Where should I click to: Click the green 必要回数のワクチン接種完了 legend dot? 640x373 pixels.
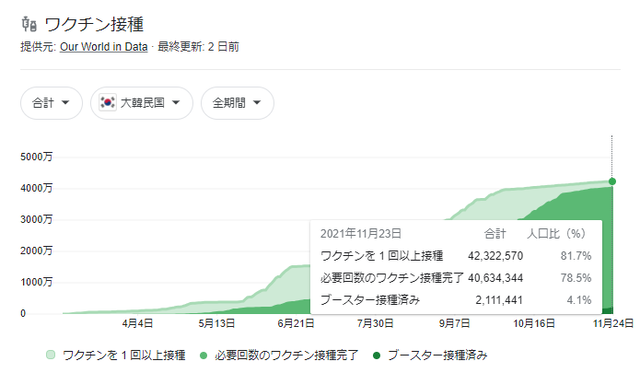[x=203, y=355]
